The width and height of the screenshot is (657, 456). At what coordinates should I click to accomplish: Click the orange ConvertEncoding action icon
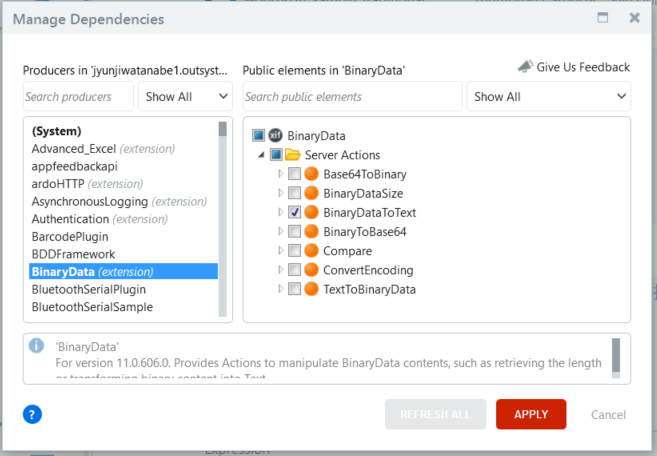tap(311, 270)
